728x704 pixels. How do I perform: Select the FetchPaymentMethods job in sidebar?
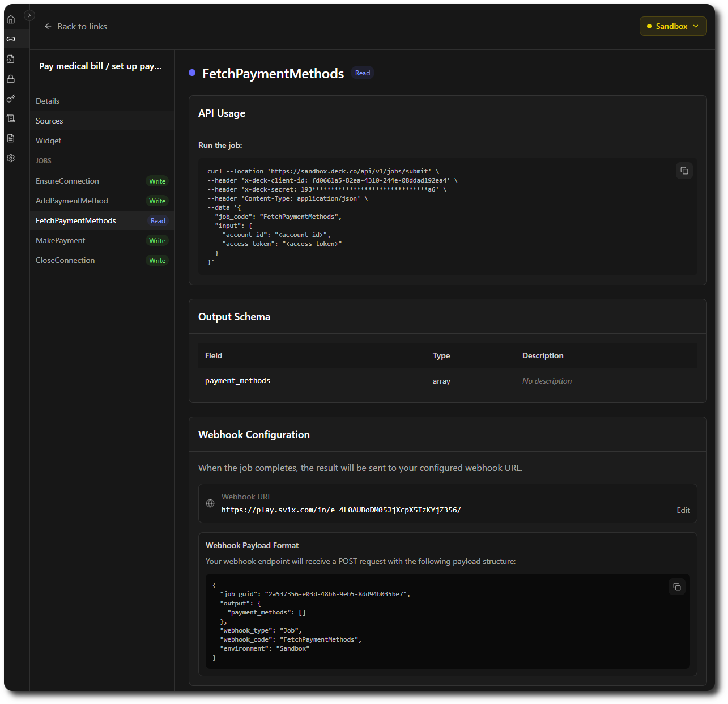coord(102,220)
